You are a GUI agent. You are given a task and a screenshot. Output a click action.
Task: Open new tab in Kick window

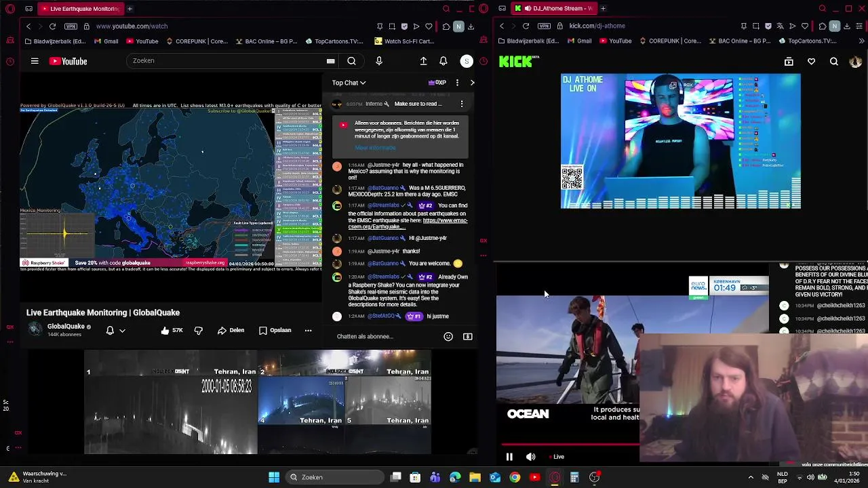(x=603, y=9)
